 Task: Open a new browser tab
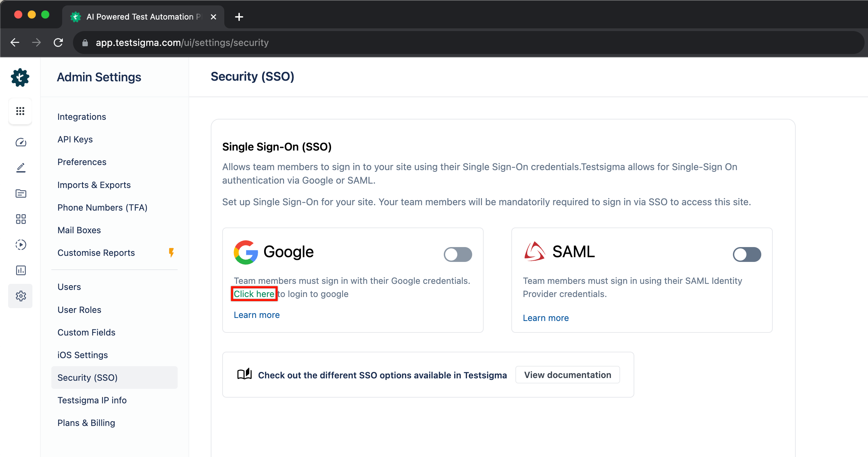[239, 17]
